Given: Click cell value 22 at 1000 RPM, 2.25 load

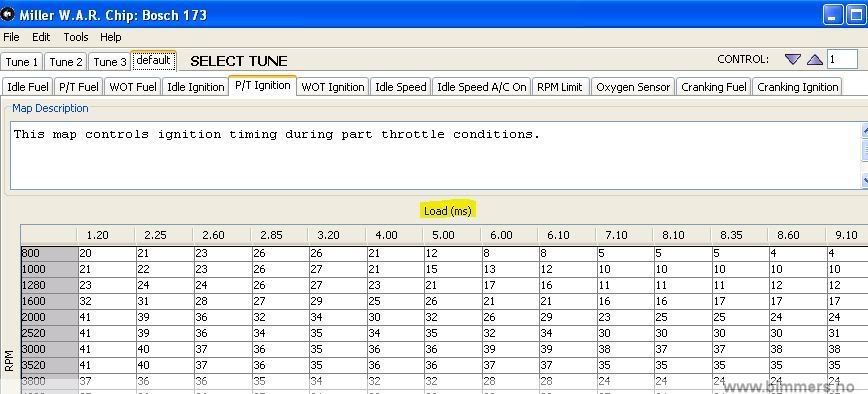Looking at the screenshot, I should click(164, 269).
